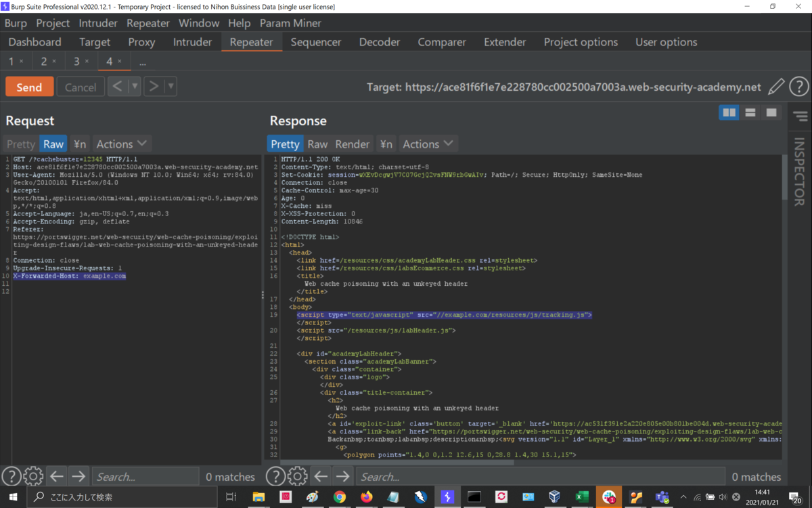
Task: Open response search help icon
Action: coord(275,477)
